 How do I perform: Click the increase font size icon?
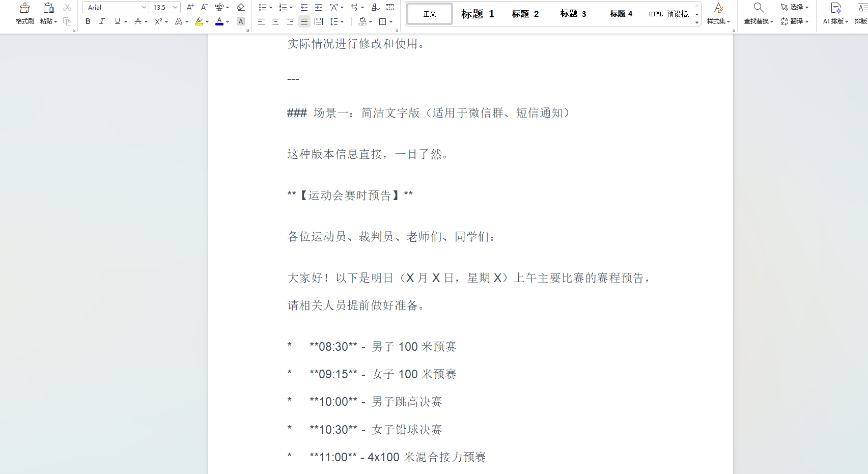(x=190, y=7)
